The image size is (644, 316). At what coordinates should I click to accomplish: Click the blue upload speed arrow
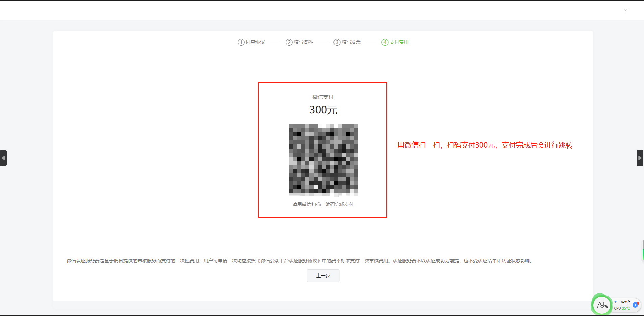[x=616, y=302]
